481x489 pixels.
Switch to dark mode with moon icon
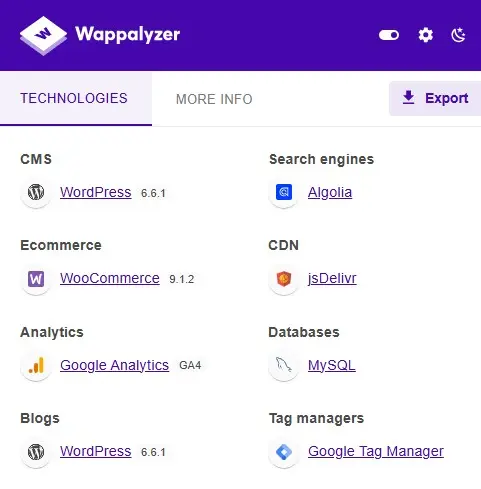point(458,35)
